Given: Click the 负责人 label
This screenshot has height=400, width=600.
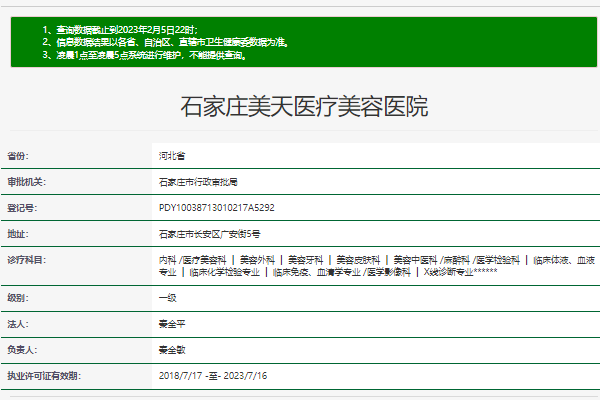Looking at the screenshot, I should coord(22,350).
